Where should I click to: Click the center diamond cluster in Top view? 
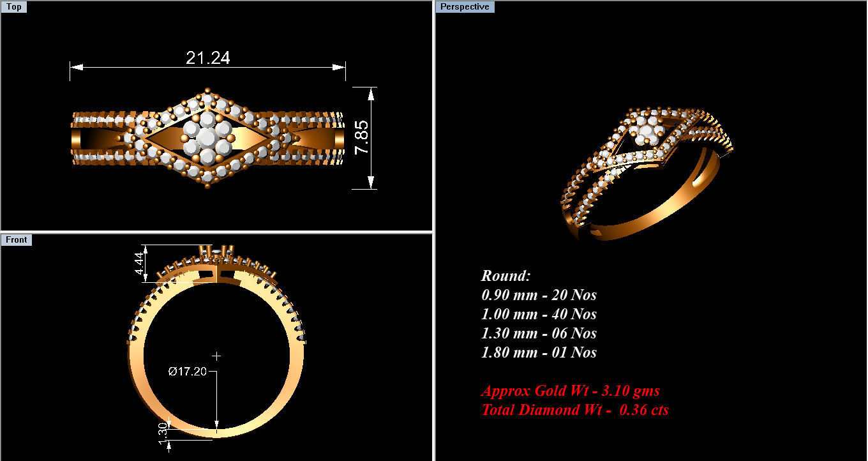pyautogui.click(x=207, y=138)
